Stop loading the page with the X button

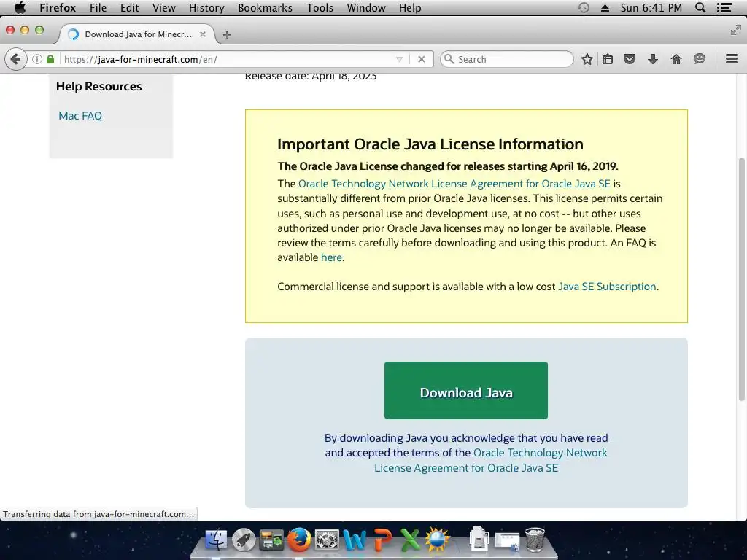click(x=421, y=59)
